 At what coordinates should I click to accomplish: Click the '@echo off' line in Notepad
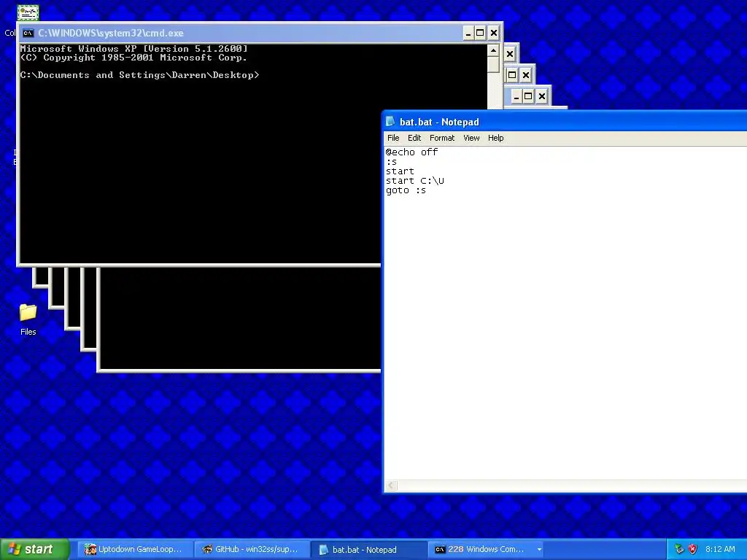point(411,152)
